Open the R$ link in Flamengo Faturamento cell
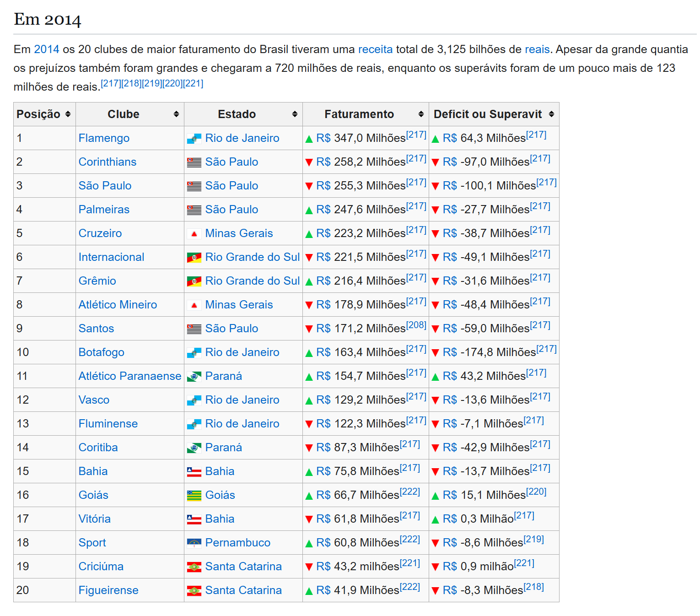This screenshot has height=616, width=700. pos(323,138)
